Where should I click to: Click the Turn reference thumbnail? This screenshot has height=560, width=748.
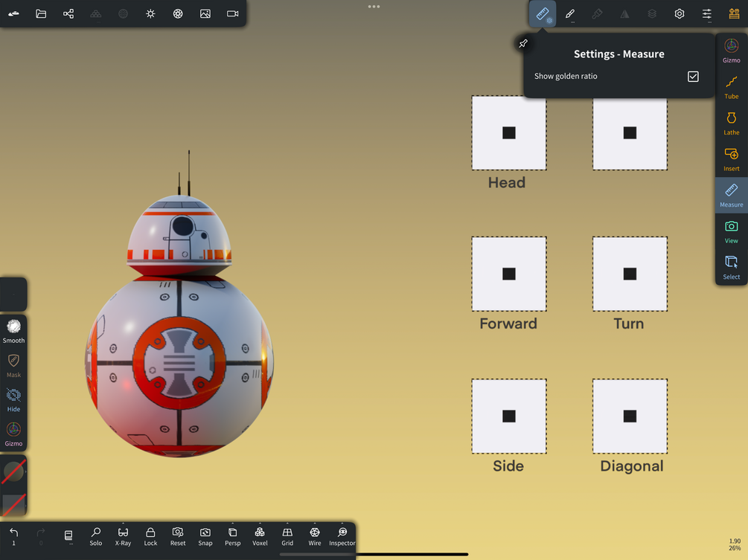(630, 274)
